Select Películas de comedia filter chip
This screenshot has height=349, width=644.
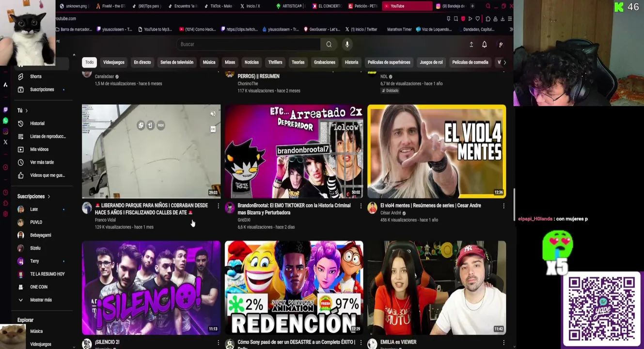click(x=470, y=63)
